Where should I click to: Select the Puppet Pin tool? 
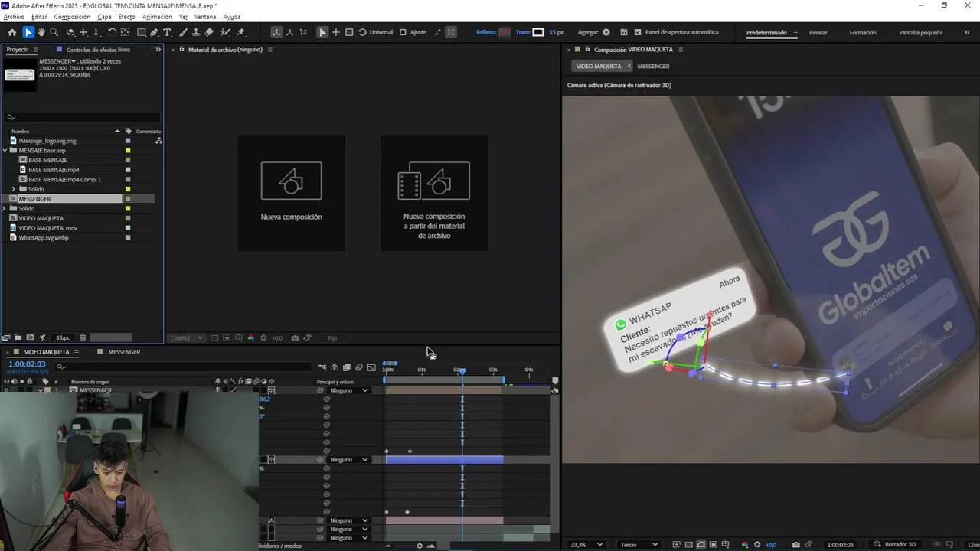coord(241,32)
